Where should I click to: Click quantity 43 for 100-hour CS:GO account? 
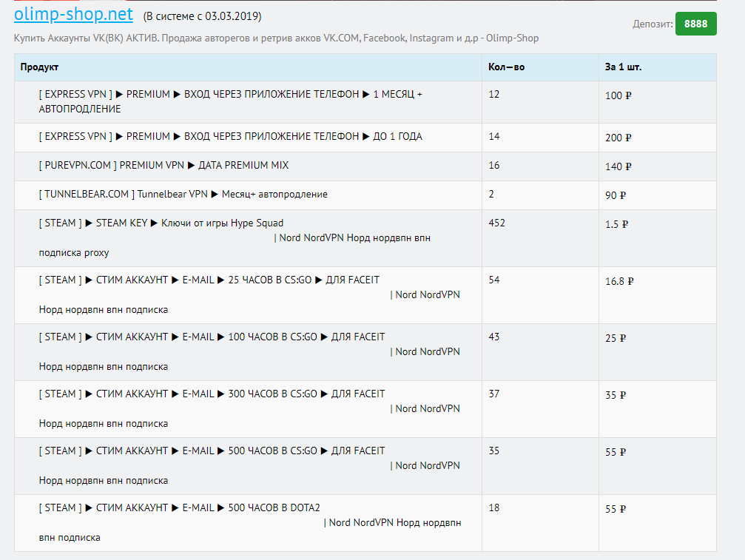(x=493, y=337)
